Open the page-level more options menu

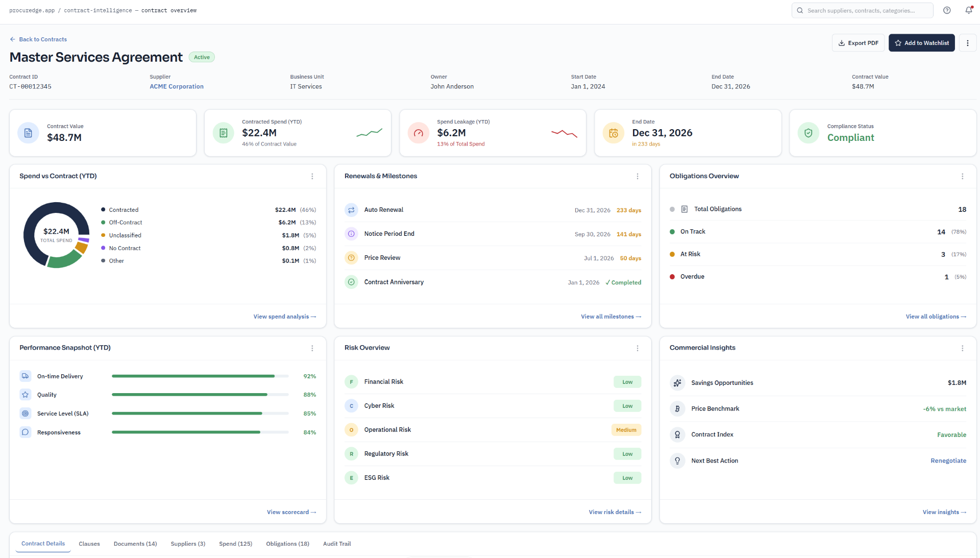pos(967,43)
